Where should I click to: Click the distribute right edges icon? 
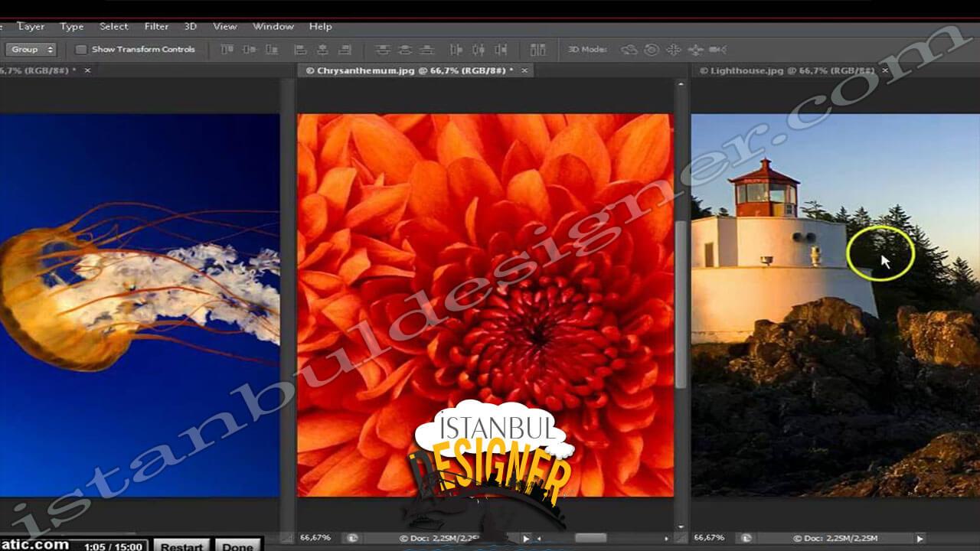[x=501, y=50]
